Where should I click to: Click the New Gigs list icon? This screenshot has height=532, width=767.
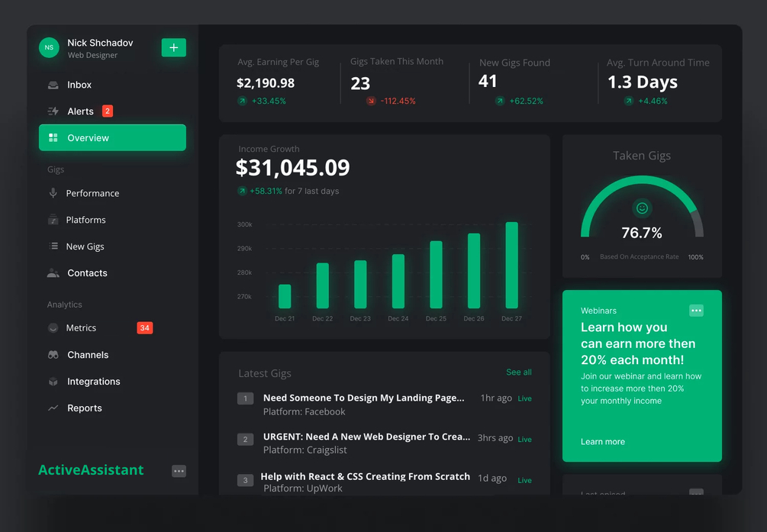coord(53,247)
